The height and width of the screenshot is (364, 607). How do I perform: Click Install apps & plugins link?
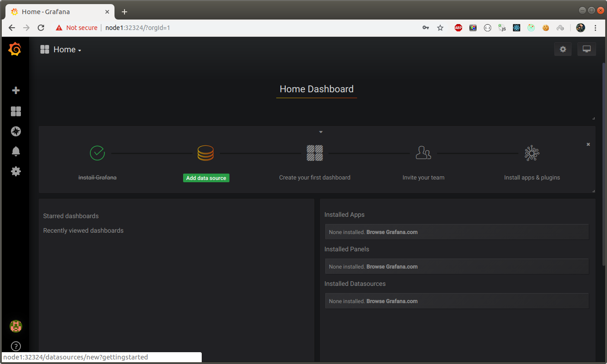pos(532,178)
